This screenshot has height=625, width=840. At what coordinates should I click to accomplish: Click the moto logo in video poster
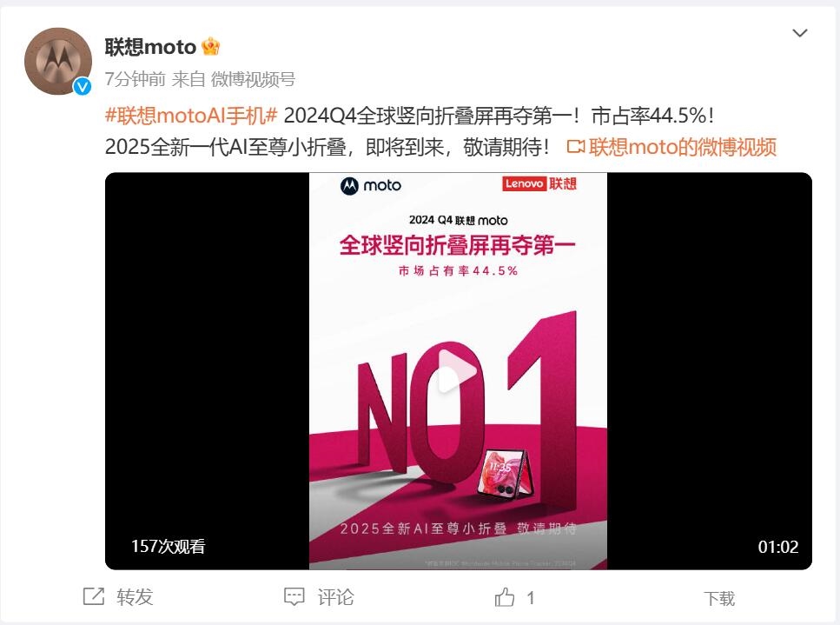pos(371,185)
